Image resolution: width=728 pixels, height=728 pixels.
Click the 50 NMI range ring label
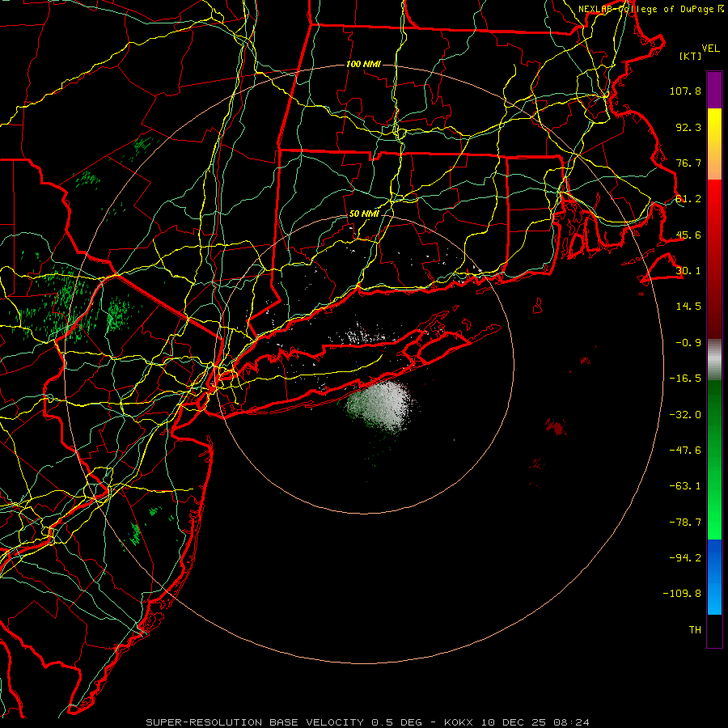[364, 214]
